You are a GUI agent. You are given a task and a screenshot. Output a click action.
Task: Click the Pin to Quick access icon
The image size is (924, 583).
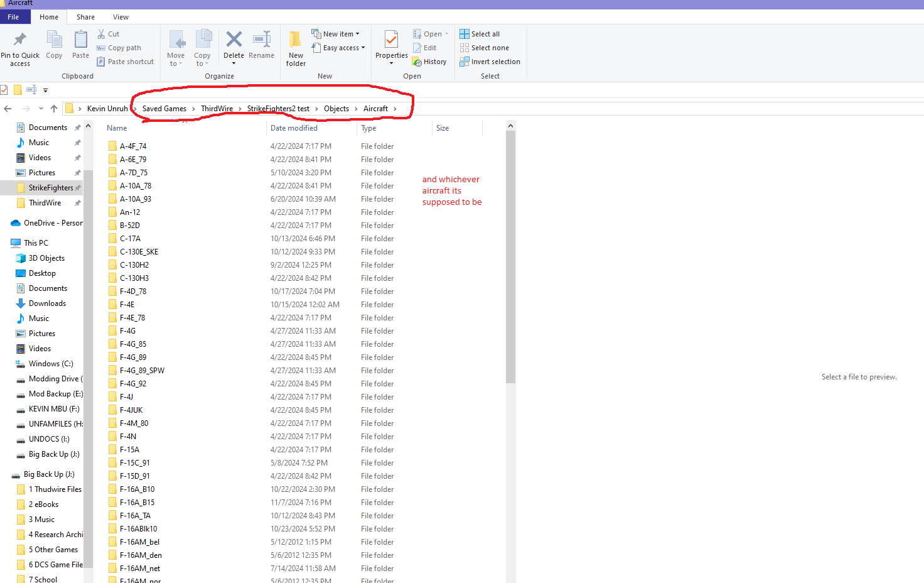[x=20, y=40]
